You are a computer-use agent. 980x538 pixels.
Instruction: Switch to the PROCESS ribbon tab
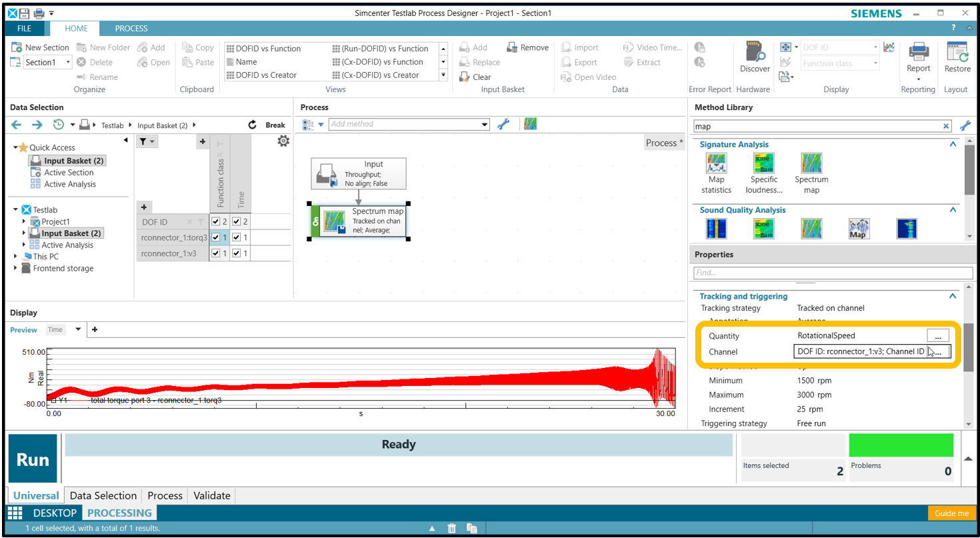click(131, 29)
